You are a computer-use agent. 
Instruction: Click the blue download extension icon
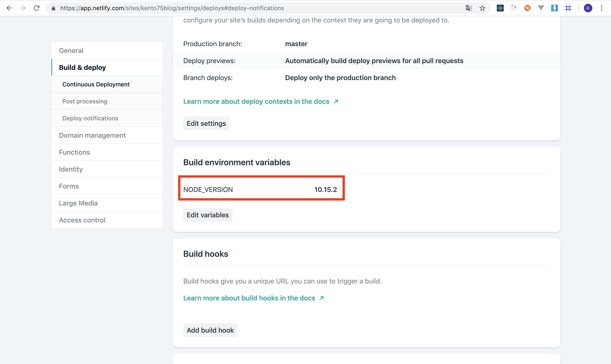[x=554, y=8]
